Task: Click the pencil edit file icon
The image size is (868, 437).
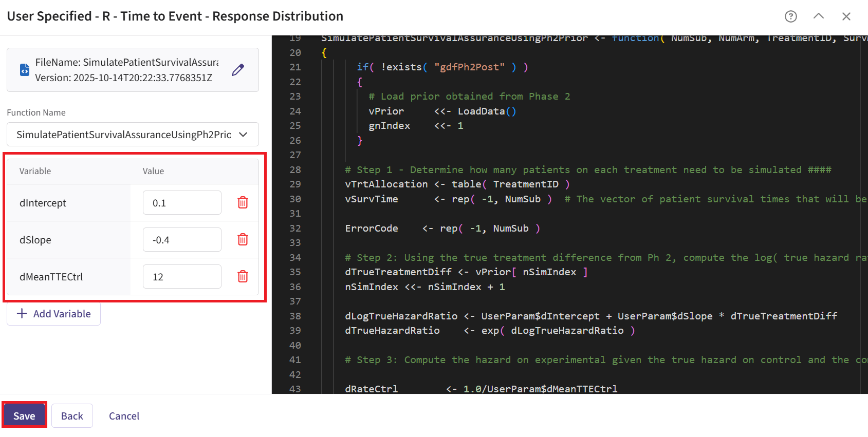Action: coord(237,70)
